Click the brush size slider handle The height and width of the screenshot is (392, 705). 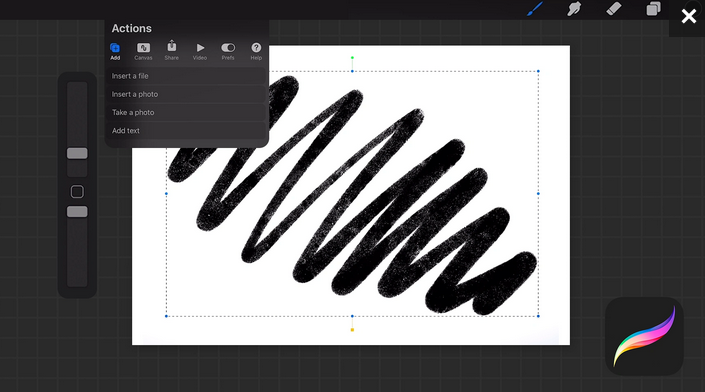[x=77, y=153]
